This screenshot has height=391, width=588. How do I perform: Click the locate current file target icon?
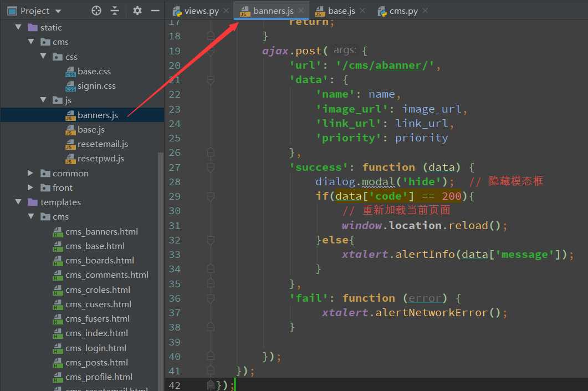click(x=96, y=11)
